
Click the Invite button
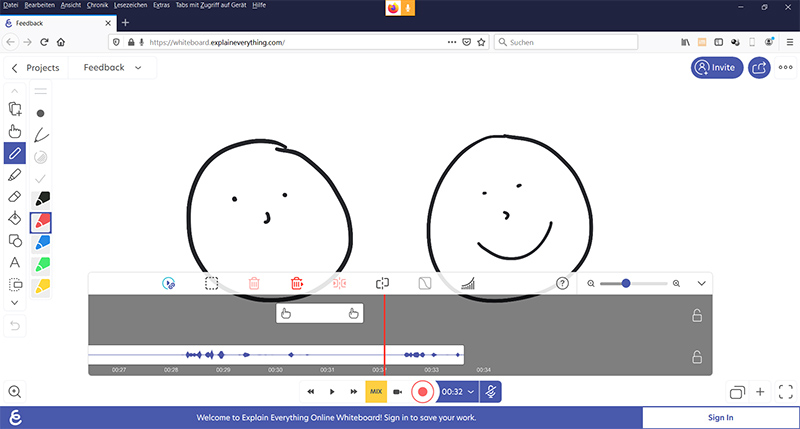click(717, 67)
